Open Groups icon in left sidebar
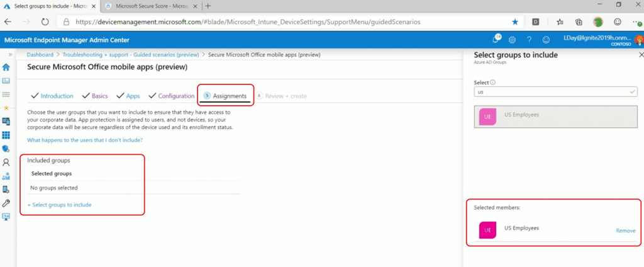The height and width of the screenshot is (267, 644). click(6, 176)
